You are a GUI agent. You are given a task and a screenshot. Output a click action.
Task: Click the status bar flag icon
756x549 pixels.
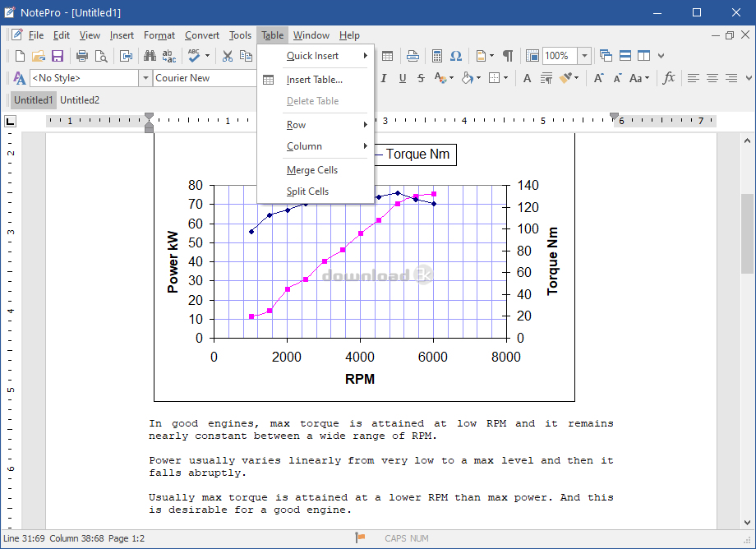click(x=360, y=537)
